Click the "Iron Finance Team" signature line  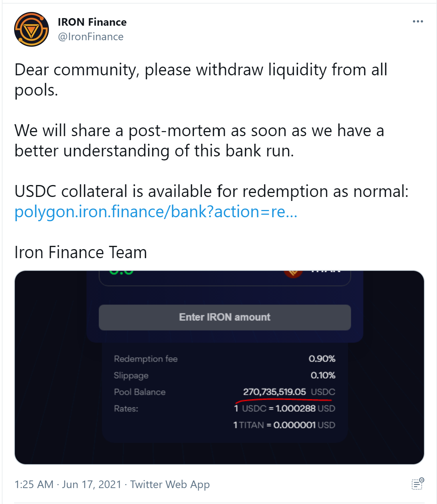[81, 252]
